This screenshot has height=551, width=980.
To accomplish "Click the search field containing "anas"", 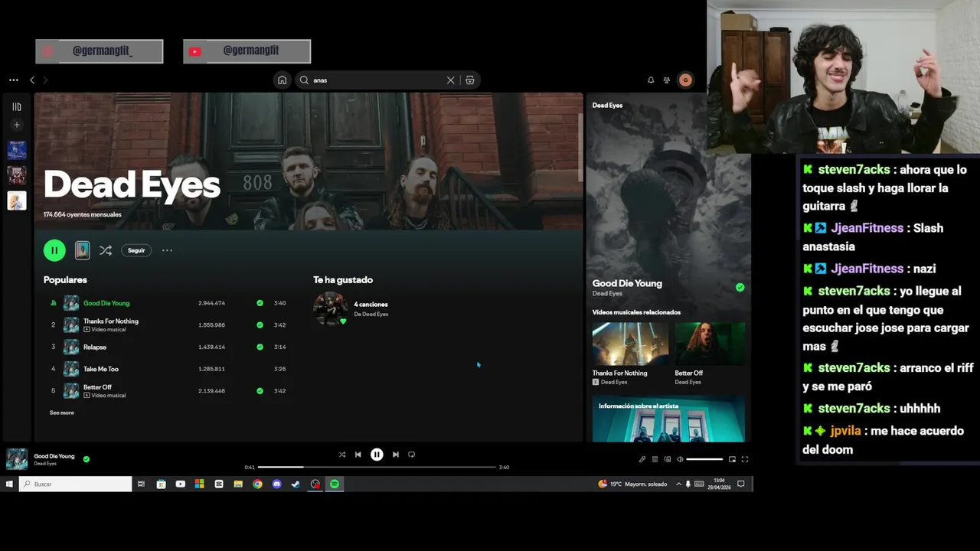I will tap(378, 80).
